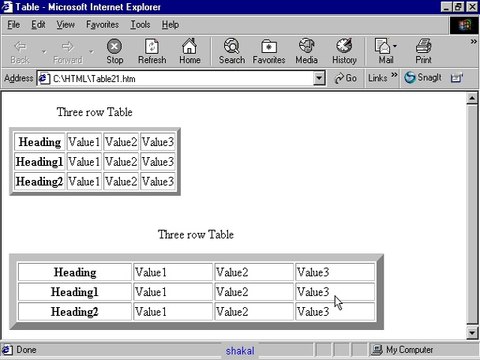Image resolution: width=480 pixels, height=360 pixels.
Task: Open the Mail button dropdown arrow
Action: [x=395, y=46]
